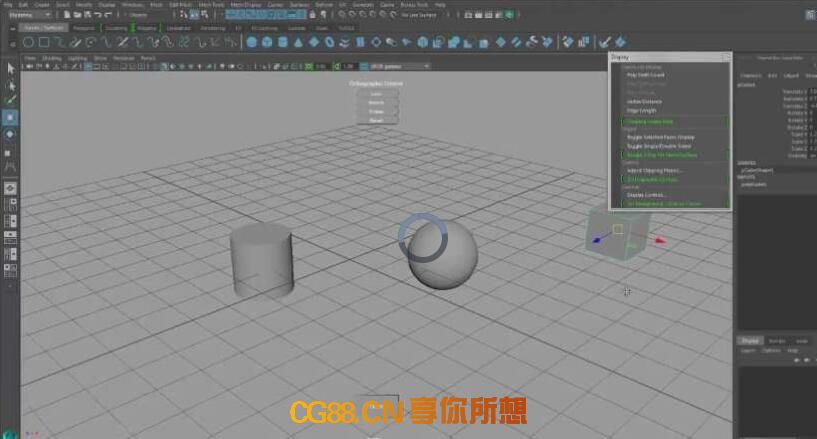This screenshot has height=439, width=817.
Task: Choose Toggle Selected Faces Display
Action: pos(660,137)
